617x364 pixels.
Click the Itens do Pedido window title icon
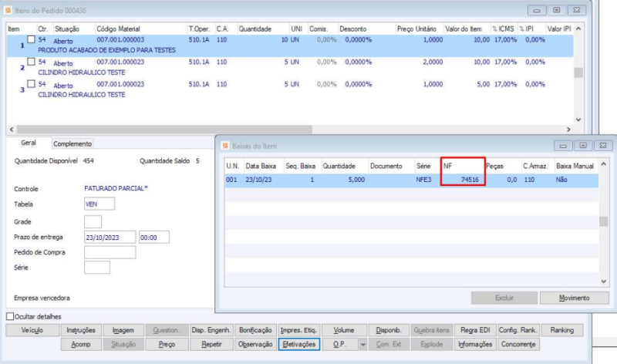(x=8, y=10)
